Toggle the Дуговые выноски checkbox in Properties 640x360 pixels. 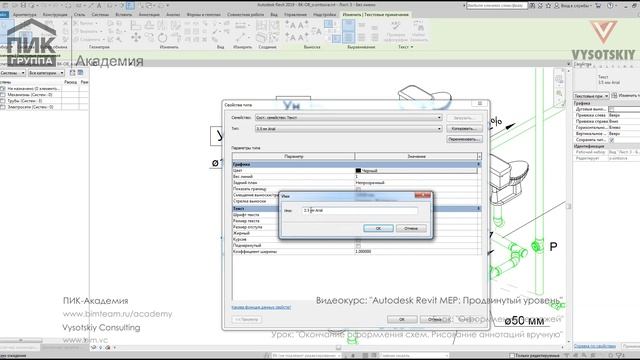click(611, 109)
